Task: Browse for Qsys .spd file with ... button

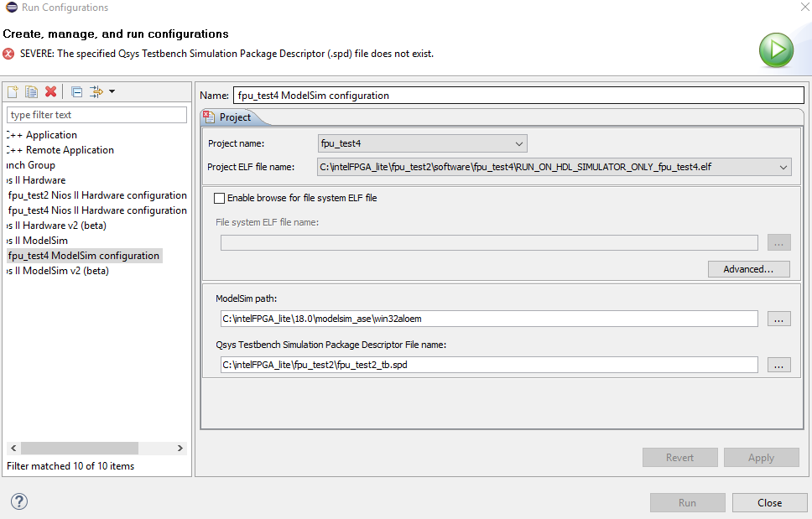Action: click(x=778, y=365)
